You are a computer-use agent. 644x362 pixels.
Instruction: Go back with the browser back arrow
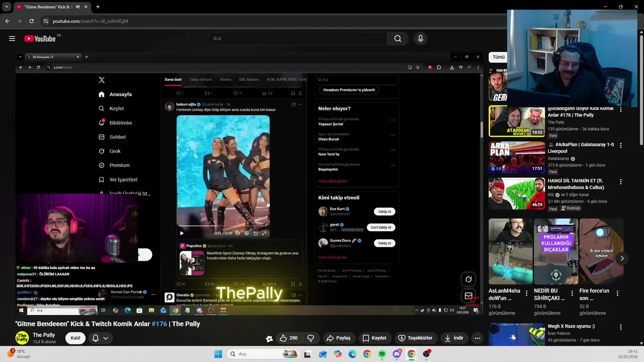[x=7, y=21]
